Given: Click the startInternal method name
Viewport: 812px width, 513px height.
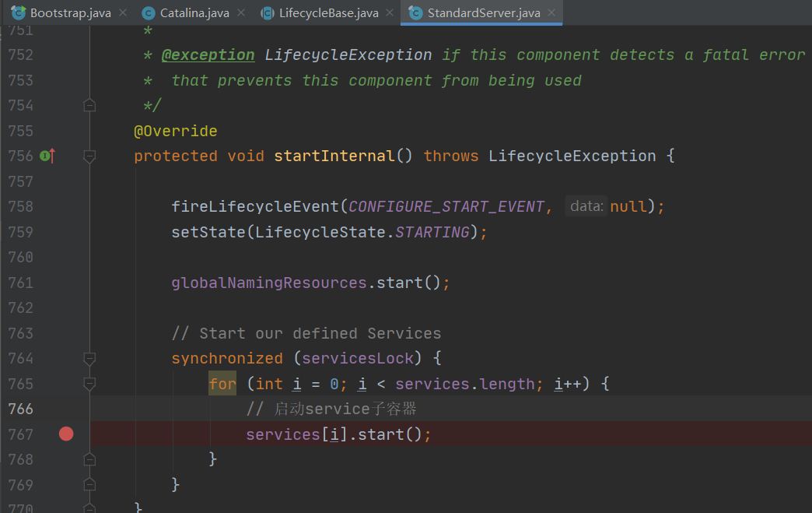Looking at the screenshot, I should click(334, 156).
